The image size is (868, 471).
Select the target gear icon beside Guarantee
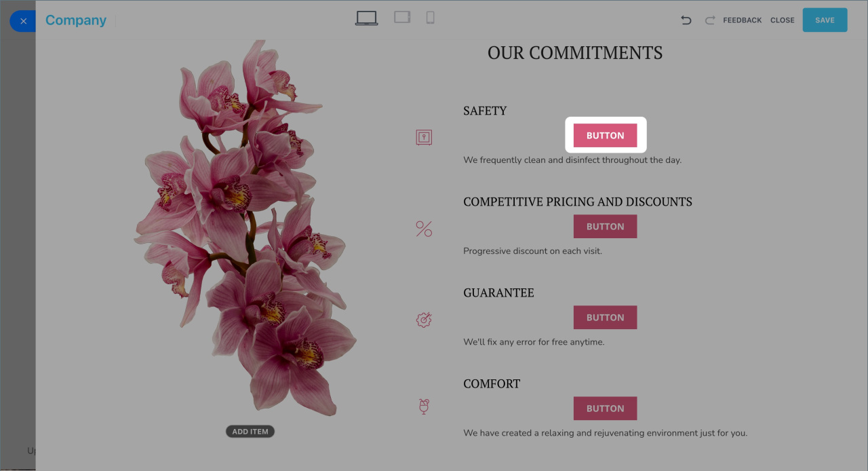pyautogui.click(x=424, y=320)
